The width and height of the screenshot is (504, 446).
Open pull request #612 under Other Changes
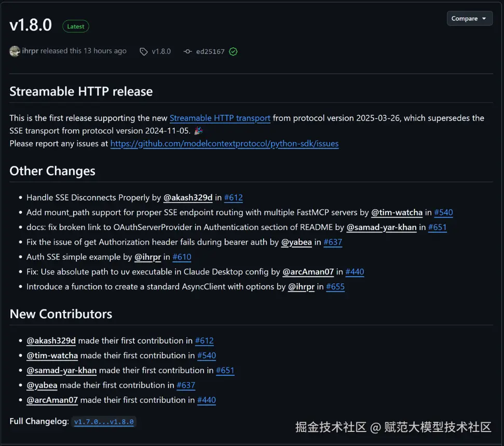click(x=234, y=197)
